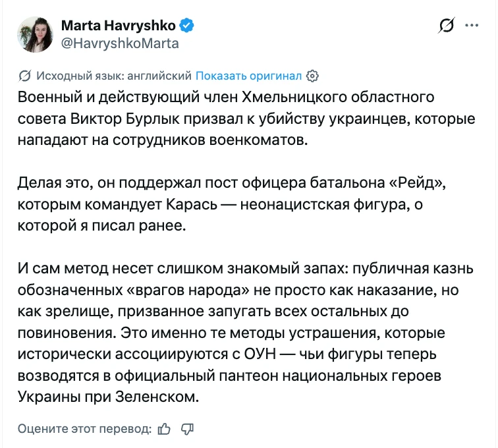Click the @HavryshkoMarta handle
Image resolution: width=498 pixels, height=448 pixels.
[x=120, y=43]
